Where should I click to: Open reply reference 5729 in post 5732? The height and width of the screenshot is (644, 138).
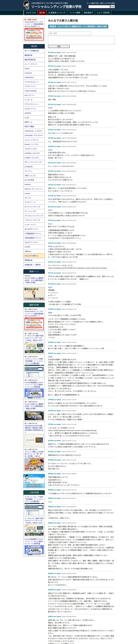tap(50, 108)
